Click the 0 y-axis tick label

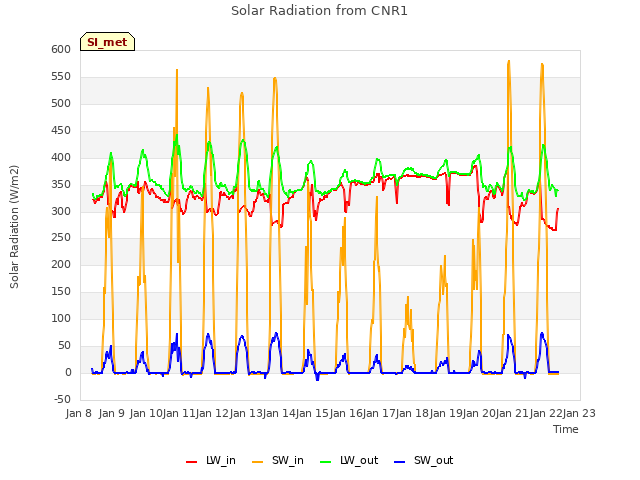pos(68,372)
